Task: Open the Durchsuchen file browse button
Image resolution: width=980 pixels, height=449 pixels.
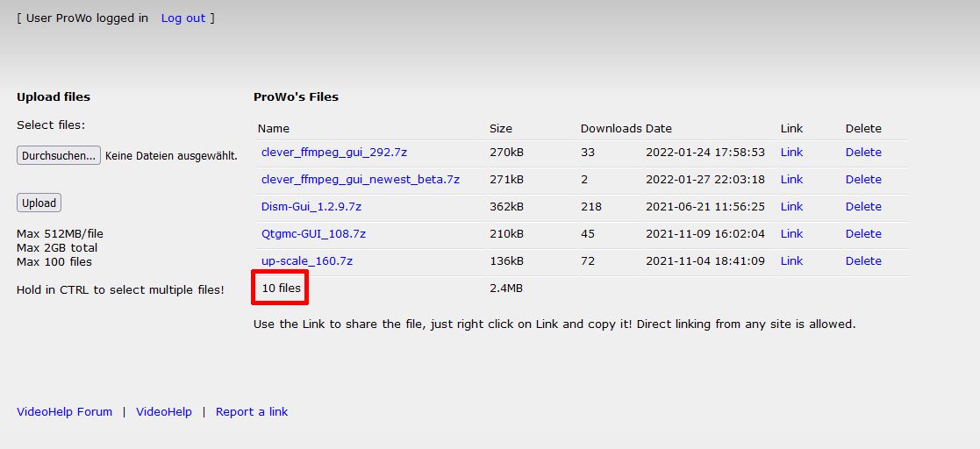Action: point(59,155)
